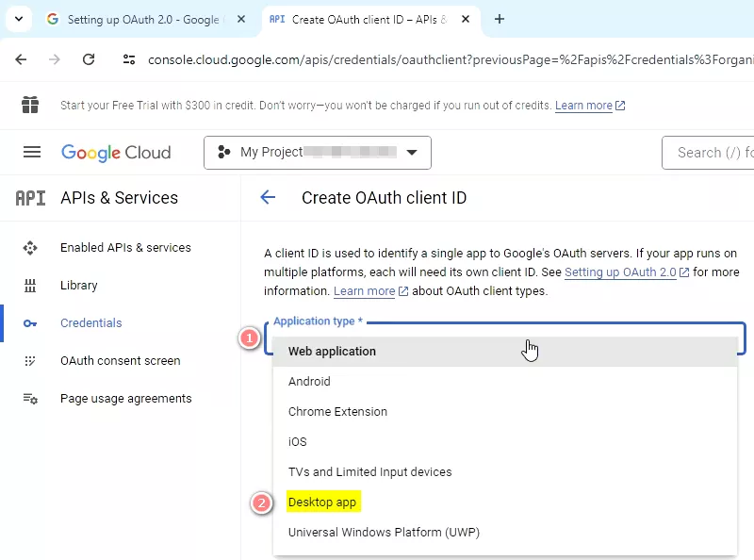The height and width of the screenshot is (560, 754).
Task: Open OAuth consent screen
Action: [121, 361]
